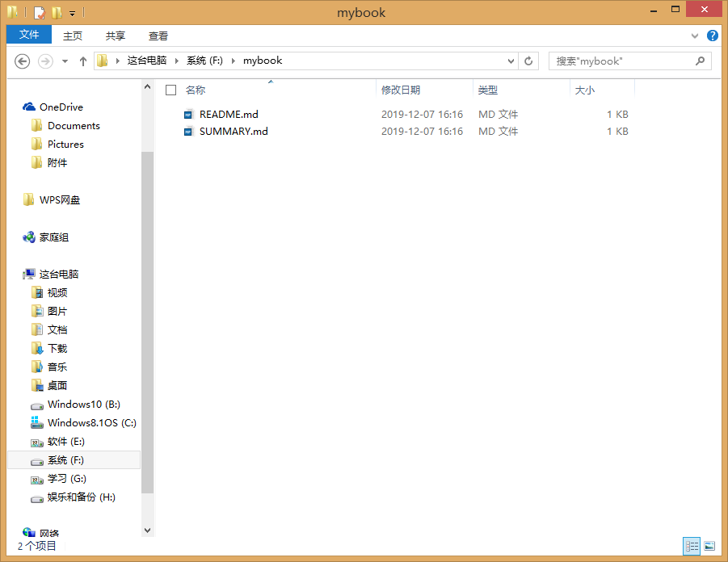Expand the chevron after 系统 (F:) breadcrumb
The width and height of the screenshot is (728, 562).
pyautogui.click(x=233, y=61)
